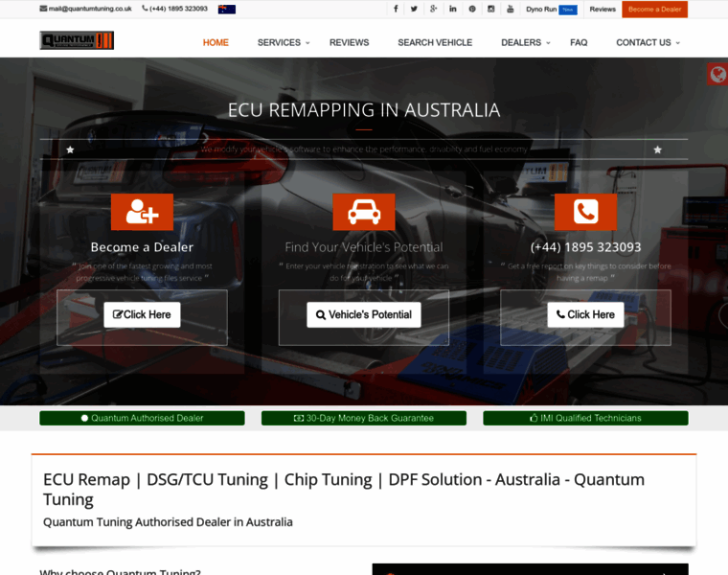Click the ECU Remap DSG/TCU Tuning page title
The width and height of the screenshot is (728, 575).
(344, 490)
